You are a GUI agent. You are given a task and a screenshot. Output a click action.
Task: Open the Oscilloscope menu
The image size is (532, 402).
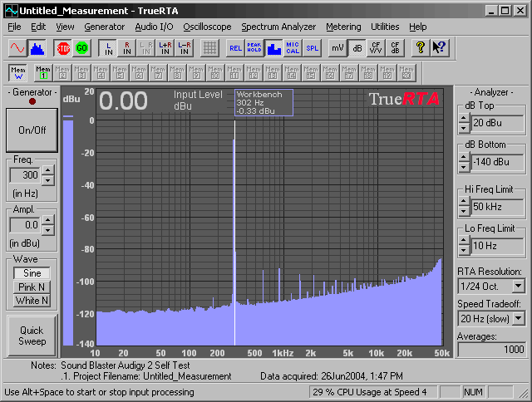(207, 27)
